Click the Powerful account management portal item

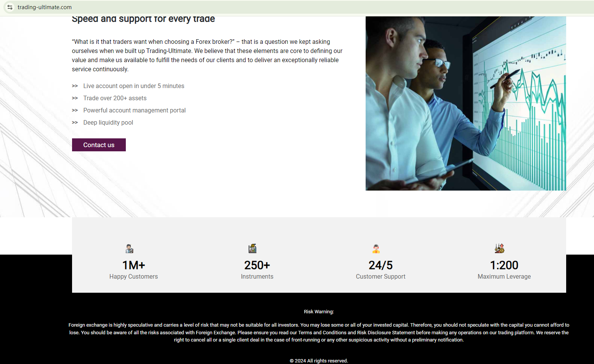point(135,111)
